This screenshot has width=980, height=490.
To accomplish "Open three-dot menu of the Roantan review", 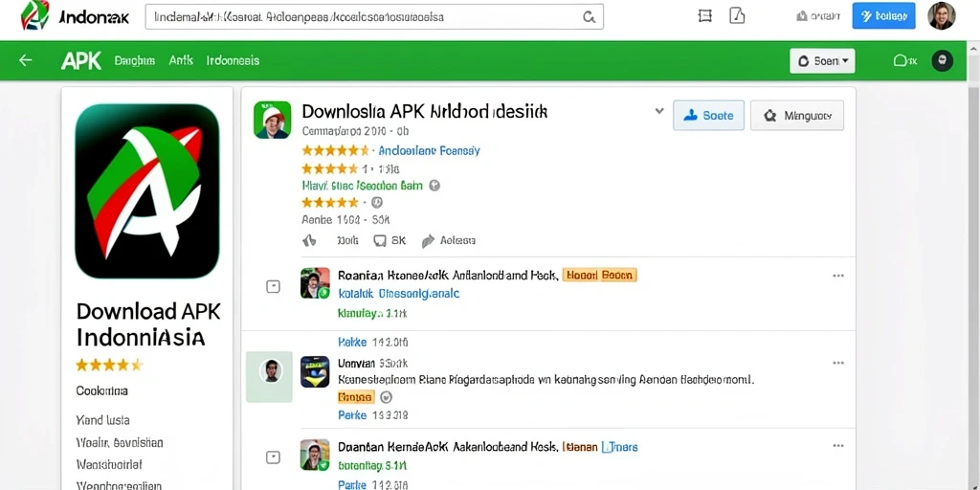I will [838, 276].
